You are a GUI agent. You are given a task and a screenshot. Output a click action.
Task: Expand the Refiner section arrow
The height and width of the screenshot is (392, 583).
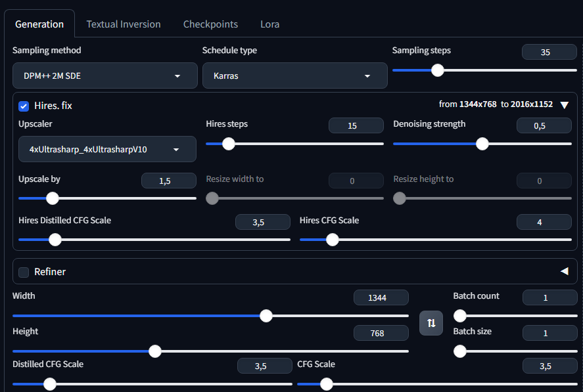pos(564,271)
